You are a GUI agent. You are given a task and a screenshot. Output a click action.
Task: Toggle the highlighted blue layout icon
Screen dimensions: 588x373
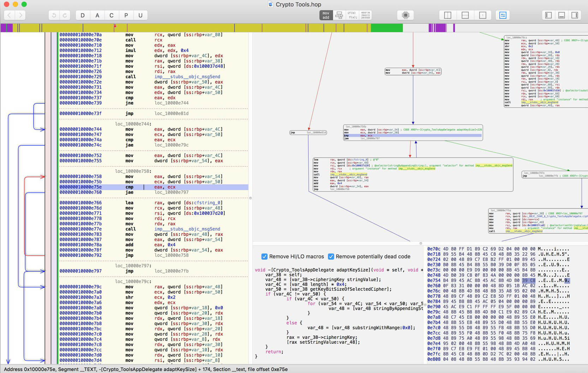503,15
